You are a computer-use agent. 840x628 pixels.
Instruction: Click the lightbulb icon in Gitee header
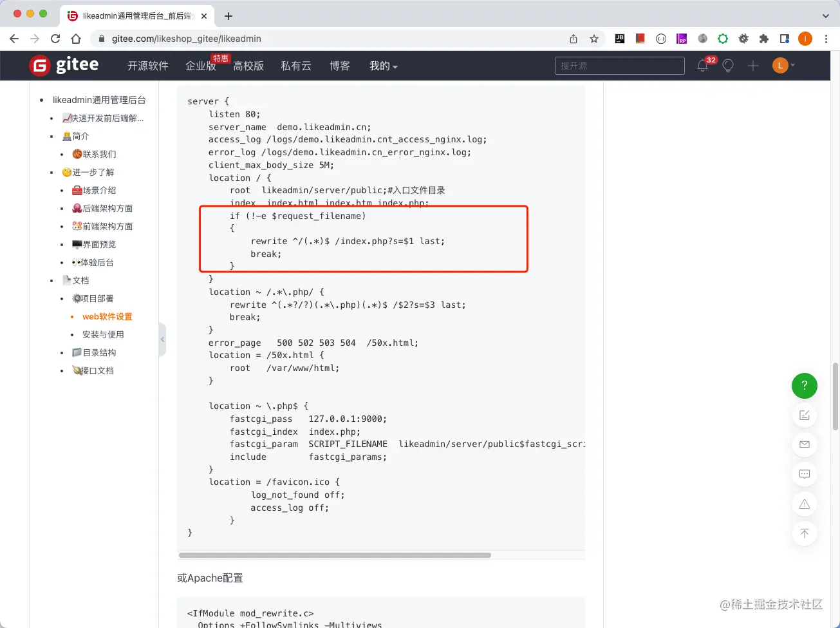coord(728,66)
